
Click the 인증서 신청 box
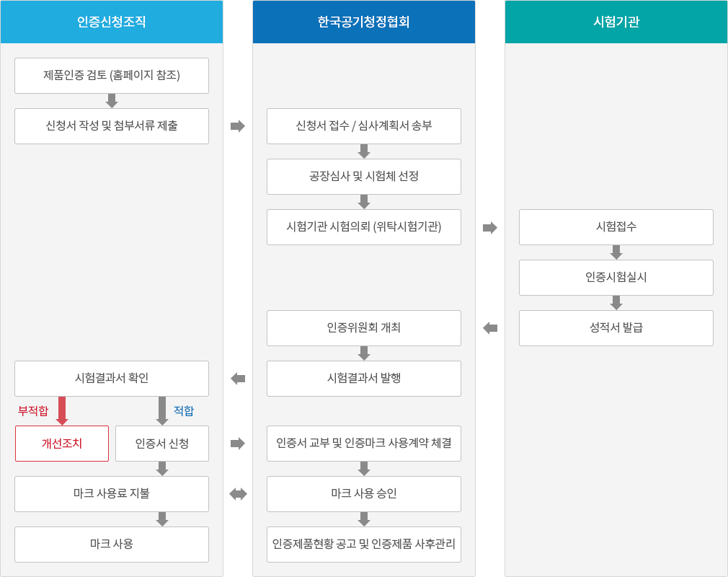[x=162, y=444]
